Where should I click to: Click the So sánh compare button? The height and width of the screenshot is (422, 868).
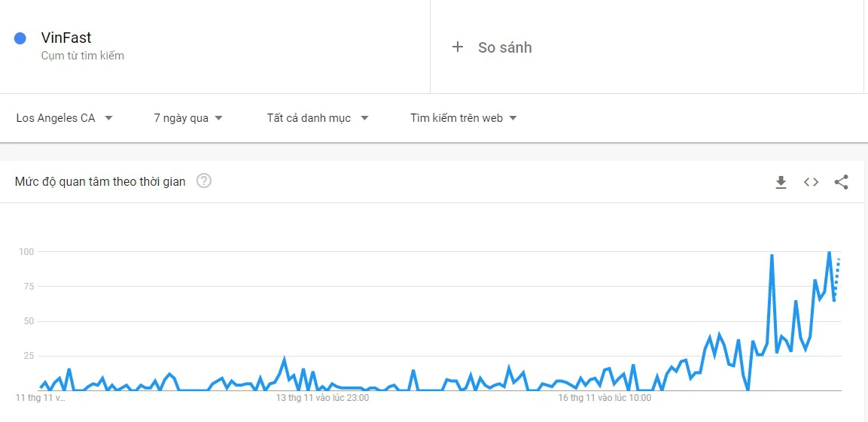tap(504, 47)
